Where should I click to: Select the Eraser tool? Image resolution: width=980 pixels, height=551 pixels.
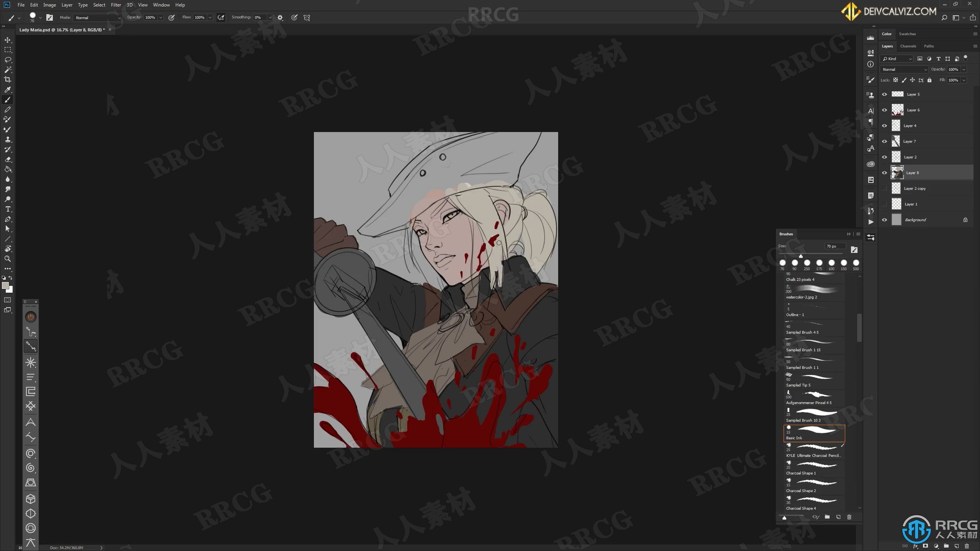(8, 159)
